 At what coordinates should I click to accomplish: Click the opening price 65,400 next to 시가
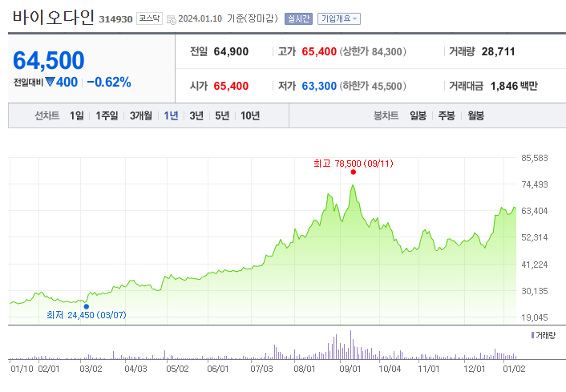click(x=231, y=86)
